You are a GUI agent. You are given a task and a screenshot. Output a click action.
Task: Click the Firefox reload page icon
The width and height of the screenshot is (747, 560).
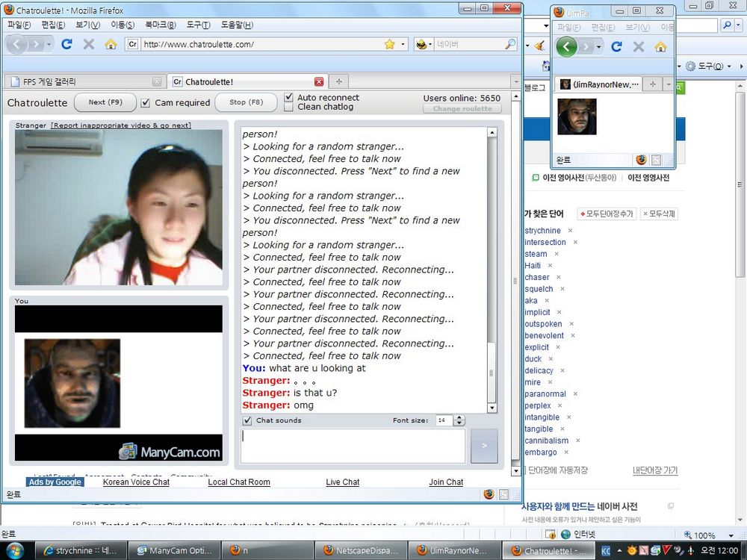tap(66, 44)
